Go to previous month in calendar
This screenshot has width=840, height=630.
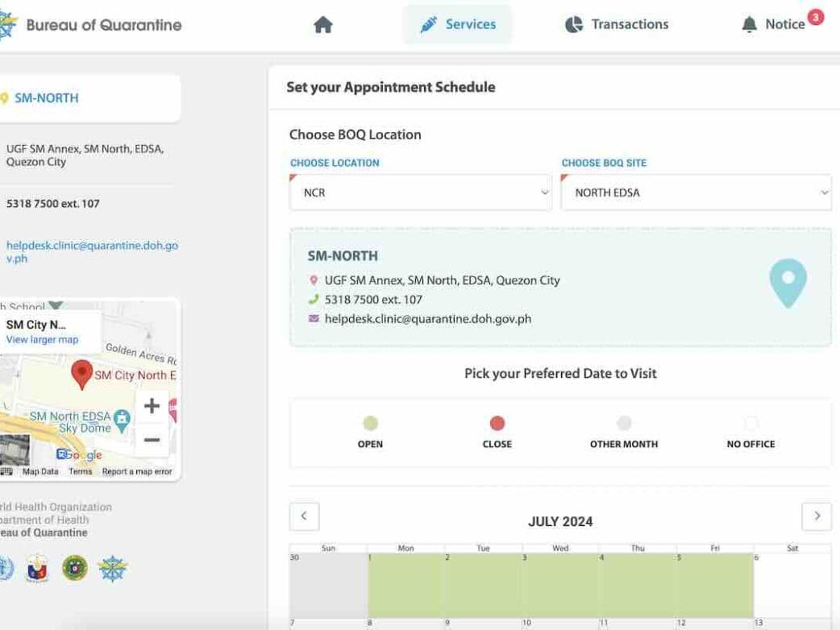click(x=304, y=516)
